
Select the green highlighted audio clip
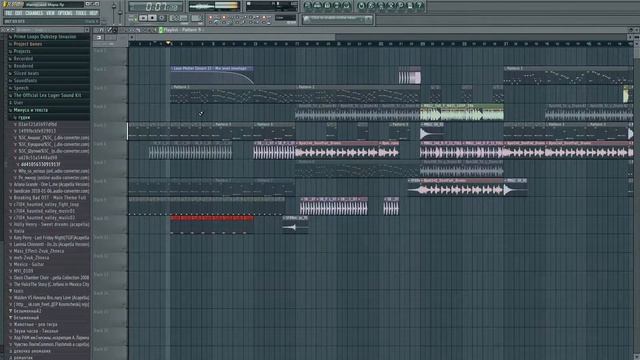tap(462, 112)
